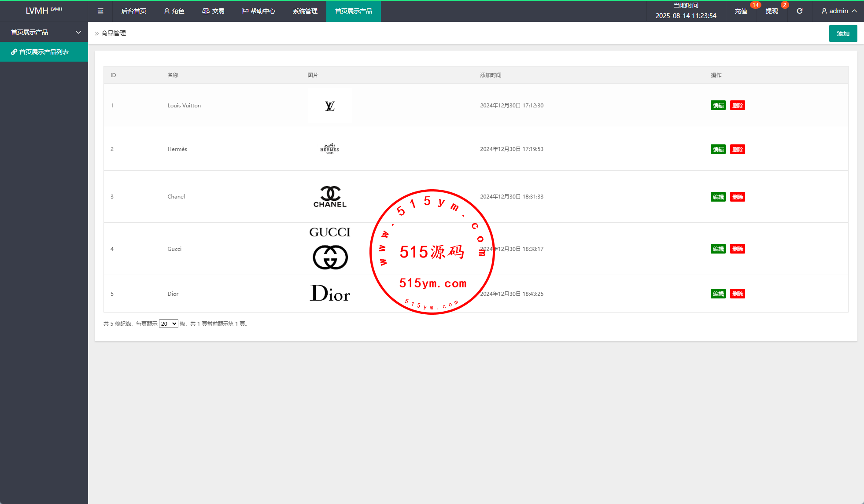
Task: Expand the admin account dropdown arrow
Action: (x=854, y=11)
